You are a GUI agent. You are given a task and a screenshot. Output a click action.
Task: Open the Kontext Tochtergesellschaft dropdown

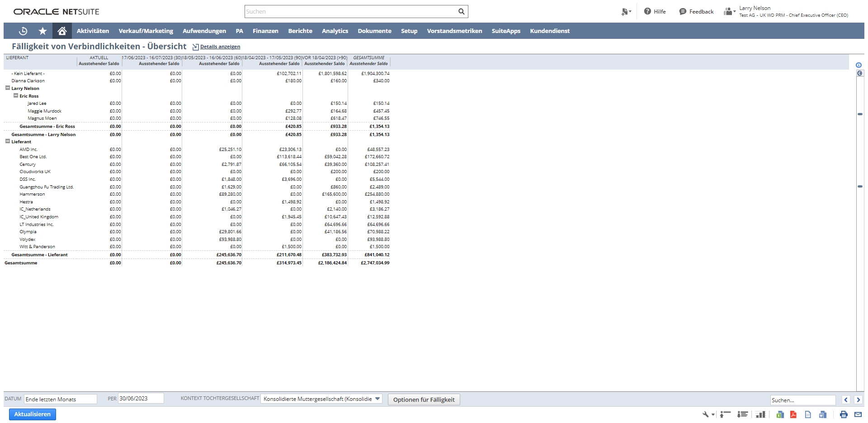pos(321,399)
